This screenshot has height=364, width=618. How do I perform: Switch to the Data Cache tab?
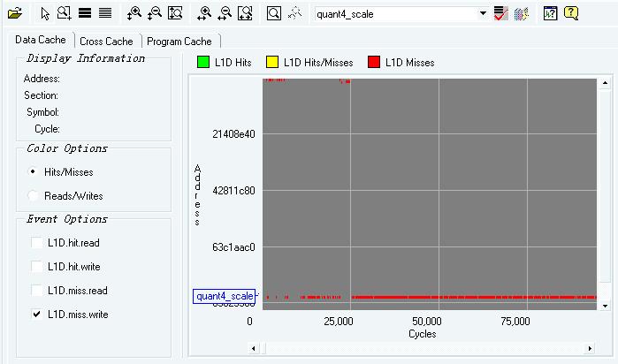(x=41, y=40)
